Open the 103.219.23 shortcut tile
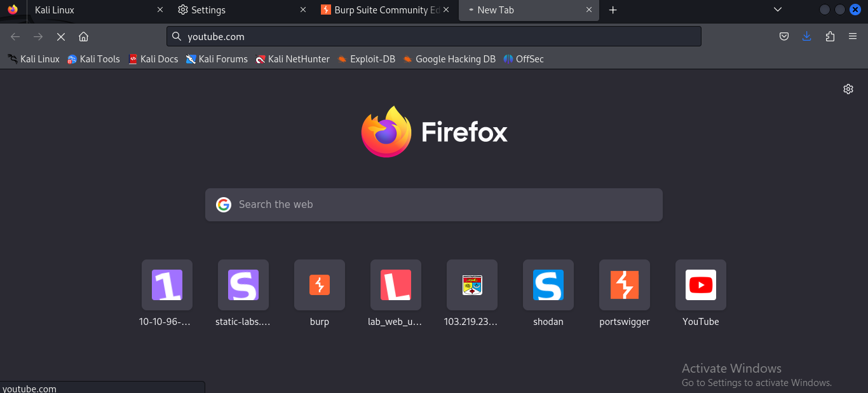The width and height of the screenshot is (868, 393). tap(472, 285)
